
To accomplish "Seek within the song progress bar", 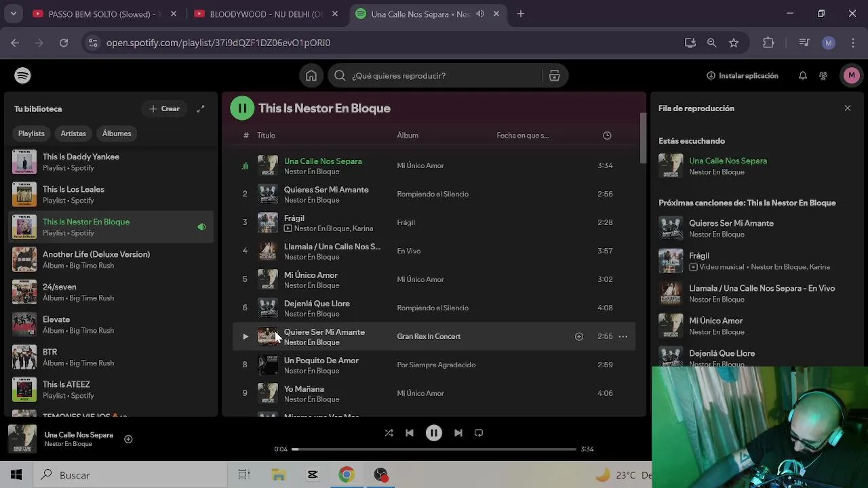I will tap(434, 449).
